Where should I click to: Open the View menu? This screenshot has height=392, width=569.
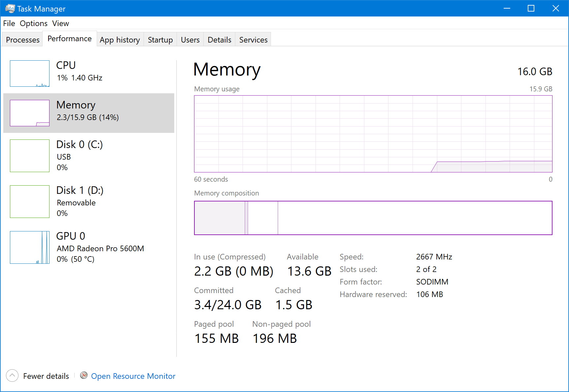tap(60, 23)
